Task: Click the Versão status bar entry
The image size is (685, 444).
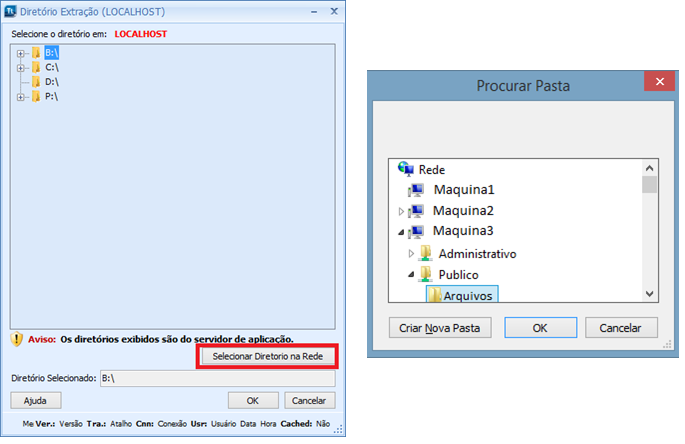Action: pos(71,423)
